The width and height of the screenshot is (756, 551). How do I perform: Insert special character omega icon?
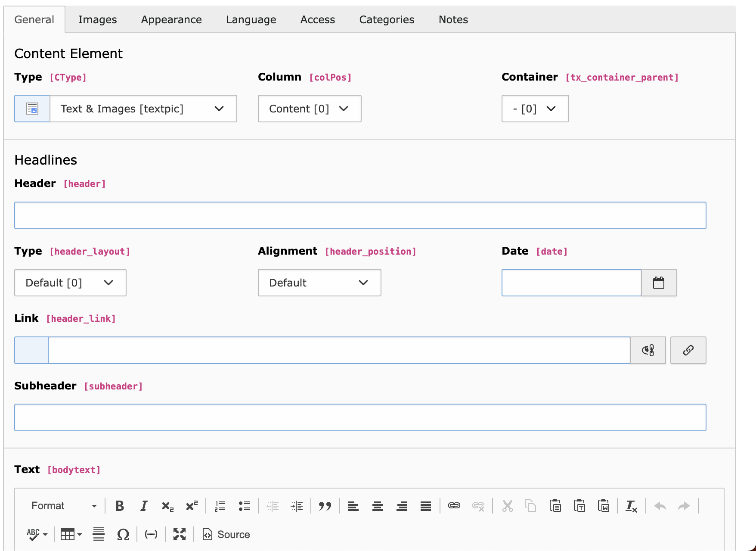click(x=123, y=535)
